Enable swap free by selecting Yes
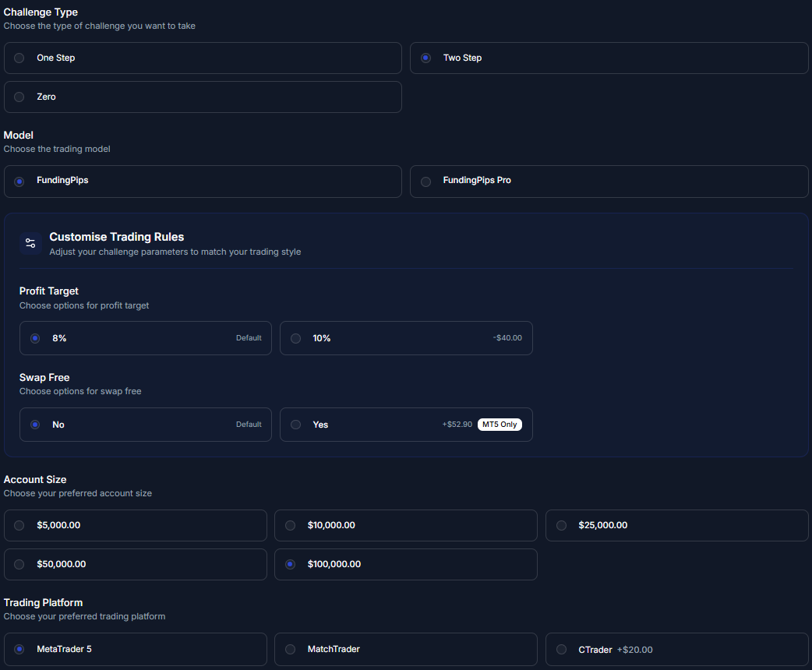The width and height of the screenshot is (812, 670). 295,425
